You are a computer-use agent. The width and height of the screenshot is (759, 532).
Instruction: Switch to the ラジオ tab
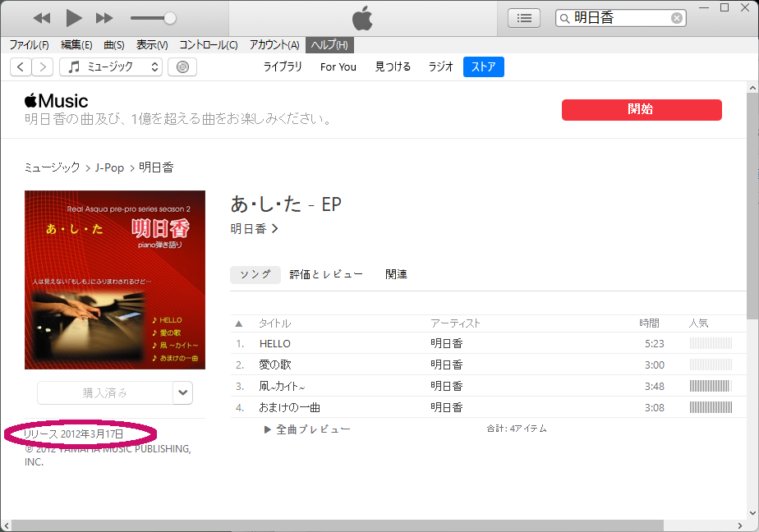click(x=441, y=66)
